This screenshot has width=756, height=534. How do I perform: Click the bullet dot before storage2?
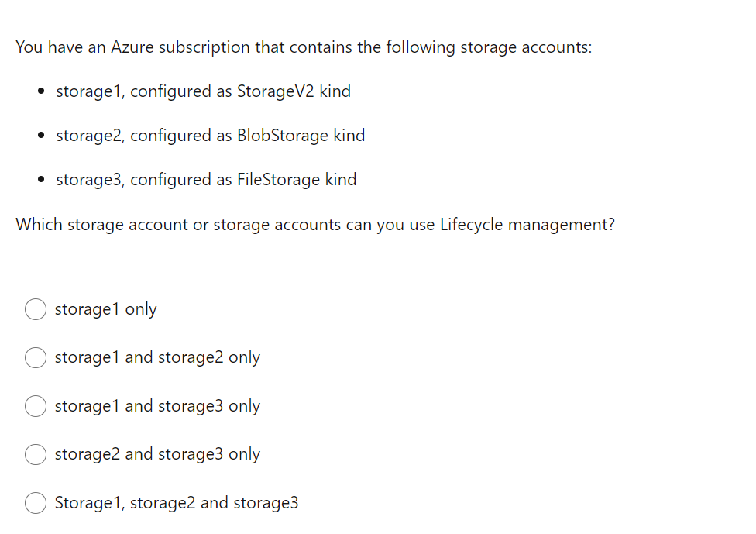pos(41,135)
